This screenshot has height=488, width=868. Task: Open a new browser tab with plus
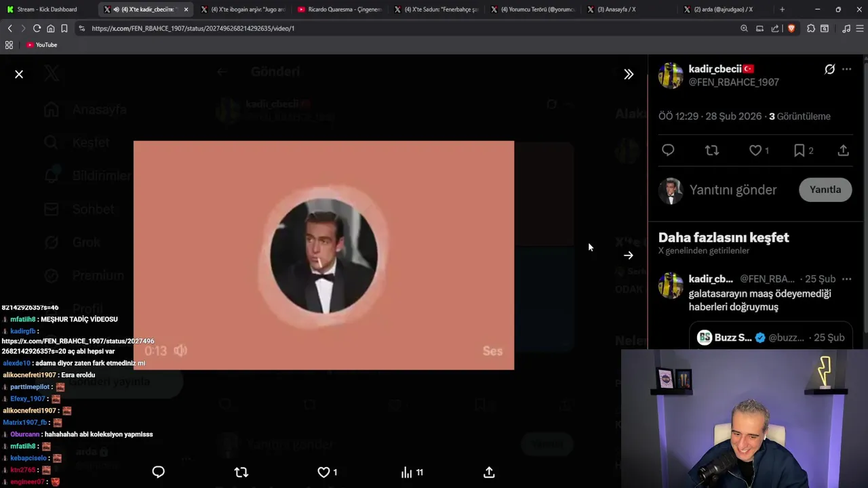pyautogui.click(x=782, y=9)
